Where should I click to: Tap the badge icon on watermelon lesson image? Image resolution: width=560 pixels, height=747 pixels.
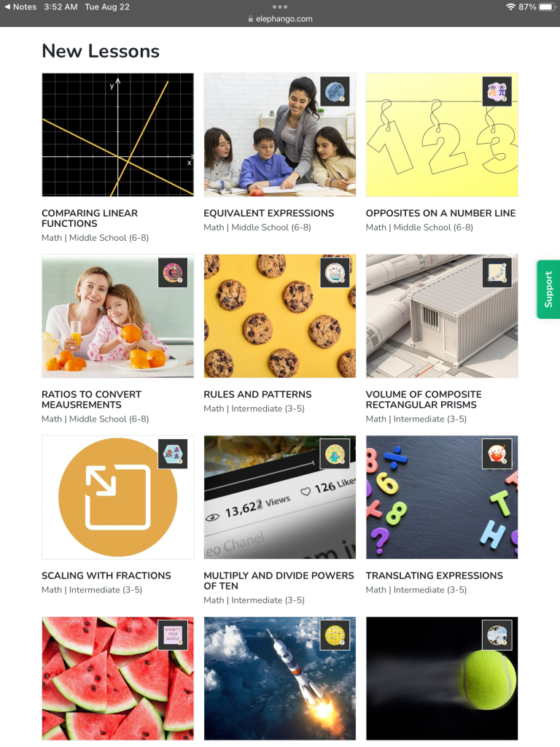[173, 635]
